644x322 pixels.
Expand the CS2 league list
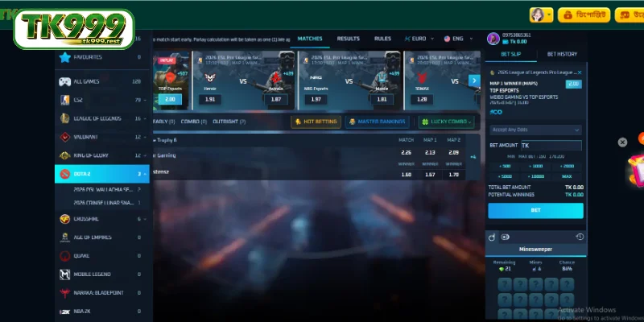(145, 100)
